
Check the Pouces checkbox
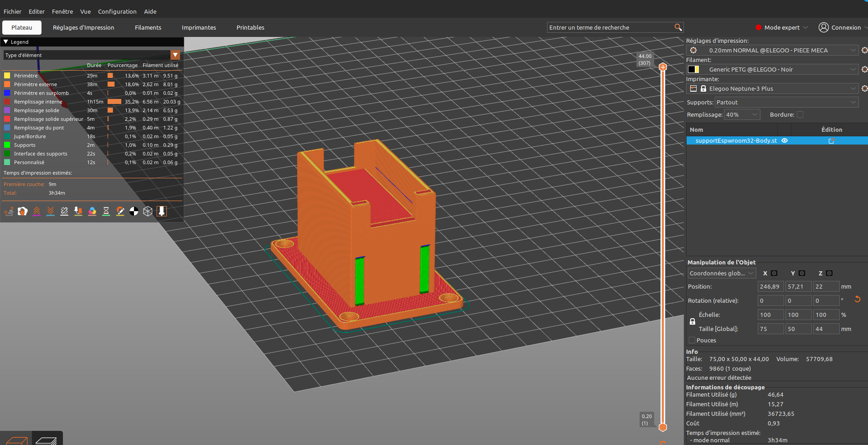click(692, 341)
